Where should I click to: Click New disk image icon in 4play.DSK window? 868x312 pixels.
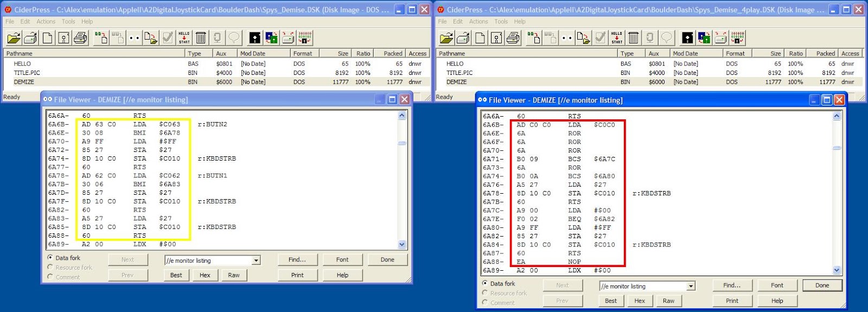(x=496, y=37)
